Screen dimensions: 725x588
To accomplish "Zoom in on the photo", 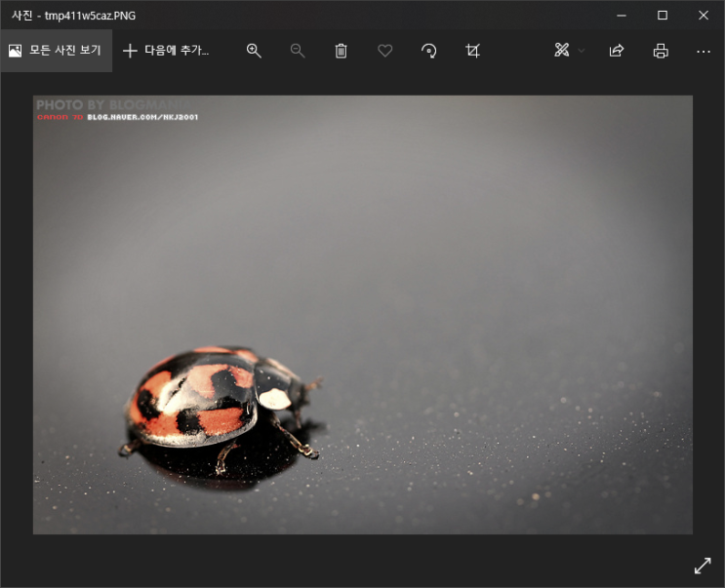I will pyautogui.click(x=254, y=51).
